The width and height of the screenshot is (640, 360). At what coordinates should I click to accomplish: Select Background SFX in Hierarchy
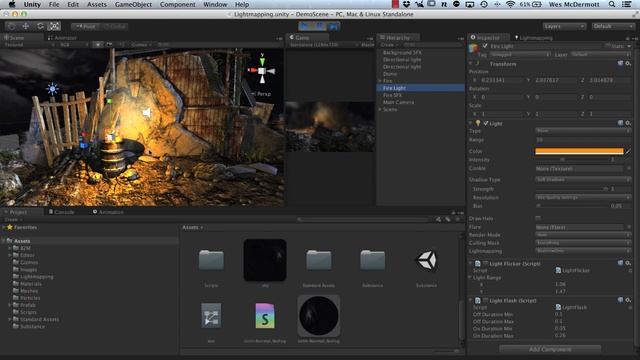[402, 53]
